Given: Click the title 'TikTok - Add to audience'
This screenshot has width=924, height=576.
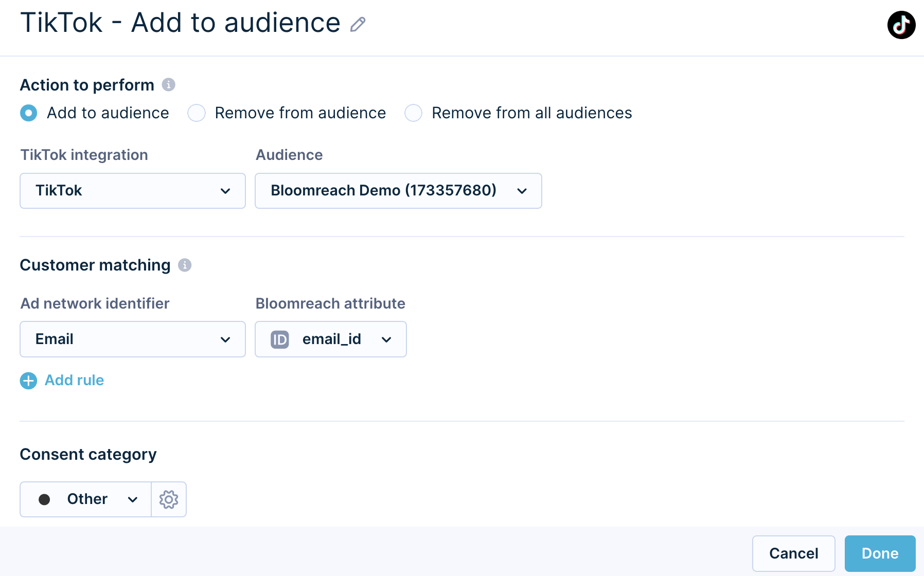Looking at the screenshot, I should click(180, 23).
